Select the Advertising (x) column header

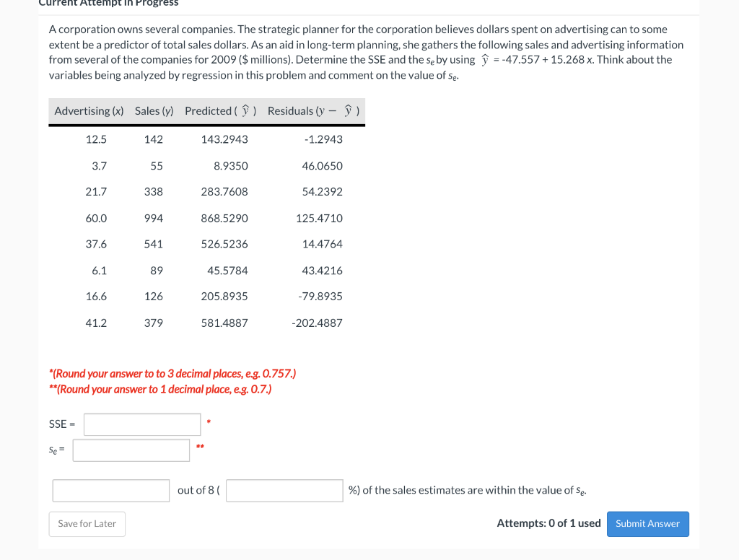(89, 111)
